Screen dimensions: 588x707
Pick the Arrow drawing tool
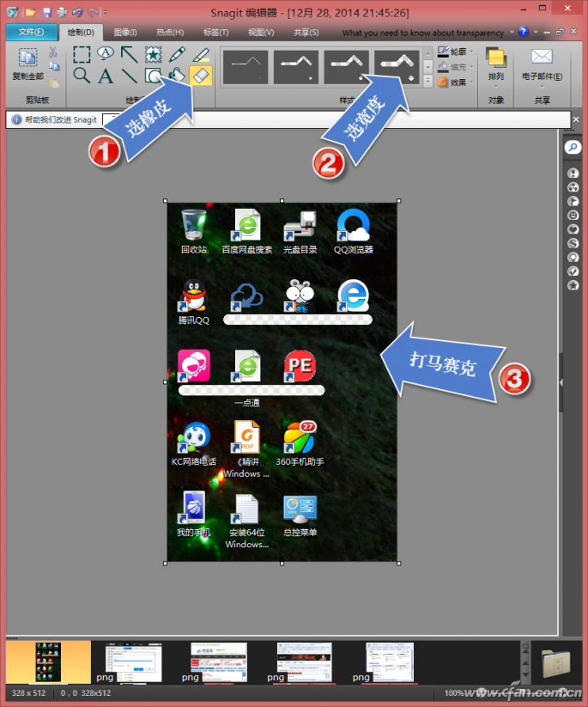click(x=130, y=54)
